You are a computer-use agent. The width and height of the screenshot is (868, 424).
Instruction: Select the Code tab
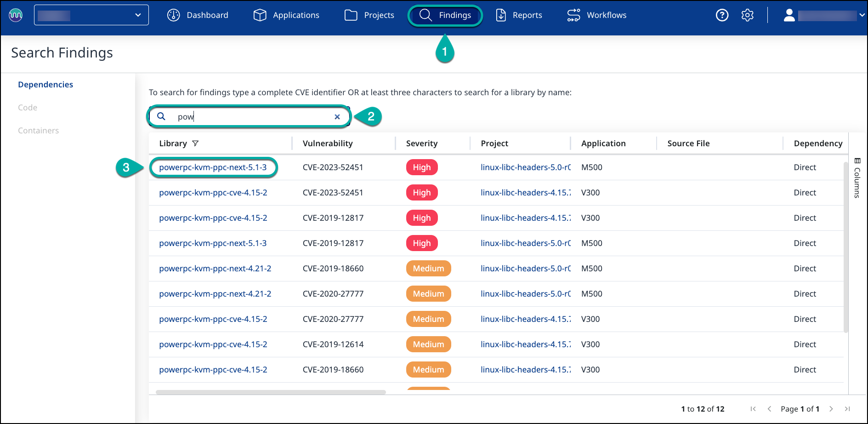pyautogui.click(x=28, y=108)
